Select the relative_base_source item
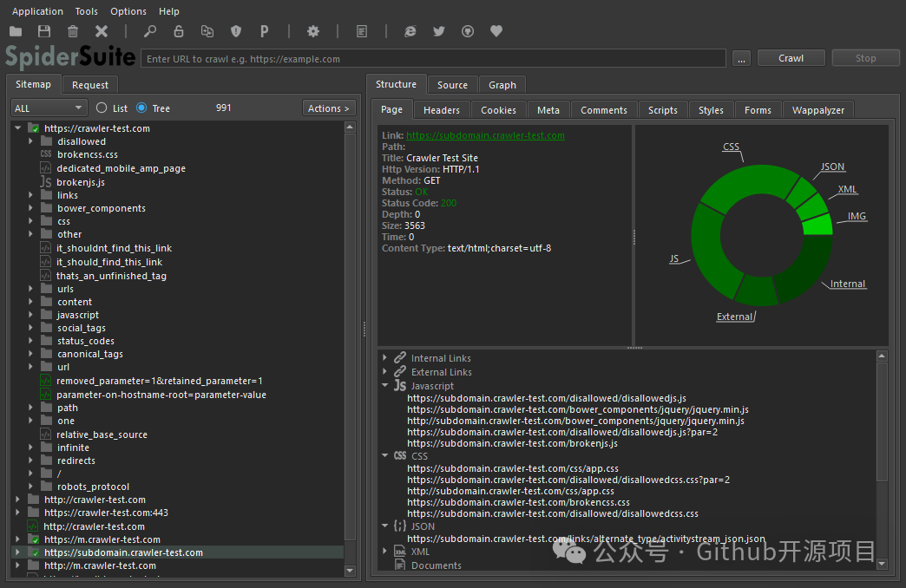 102,434
